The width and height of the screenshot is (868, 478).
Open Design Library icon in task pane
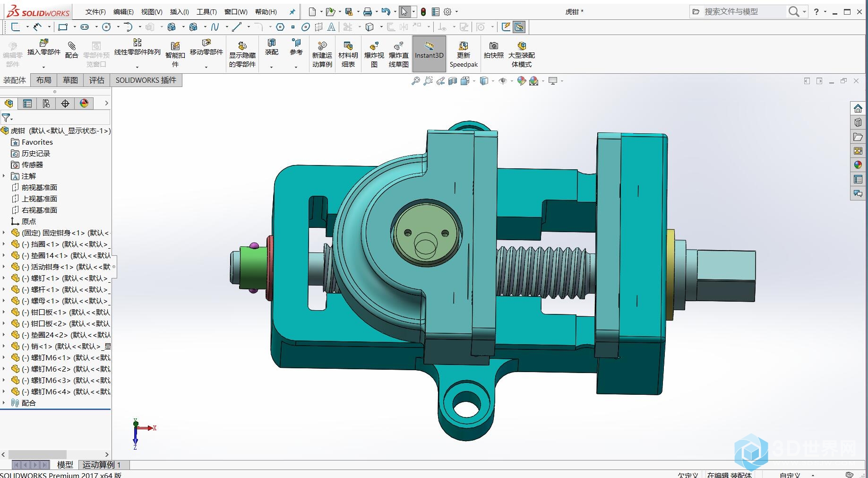[x=858, y=122]
